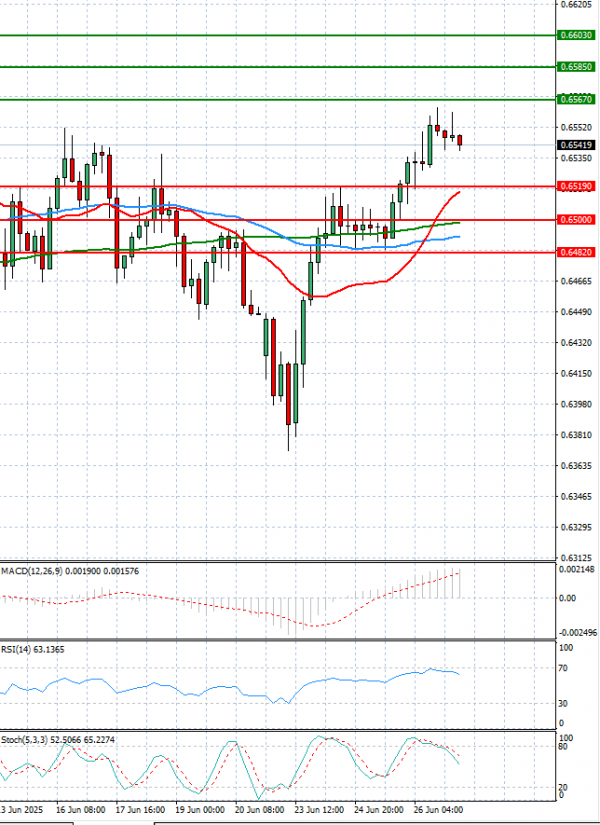Select the red 0.65190 support price label
600x825 pixels.
[576, 186]
